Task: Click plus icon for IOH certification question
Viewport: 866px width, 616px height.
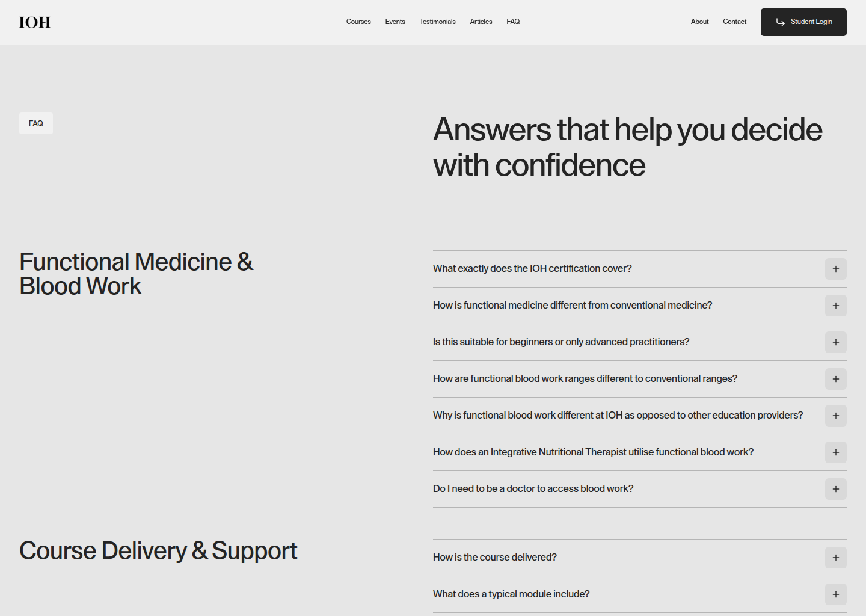Action: coord(835,269)
